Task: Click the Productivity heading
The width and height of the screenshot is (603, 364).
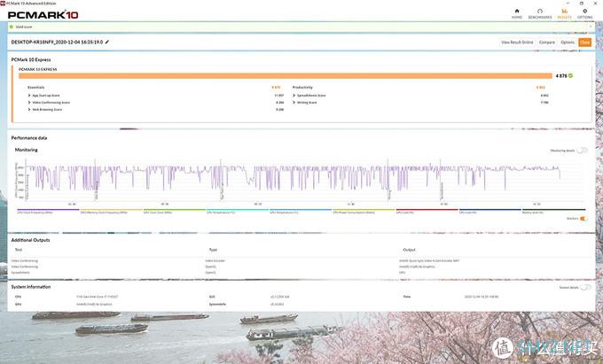Action: pyautogui.click(x=302, y=88)
